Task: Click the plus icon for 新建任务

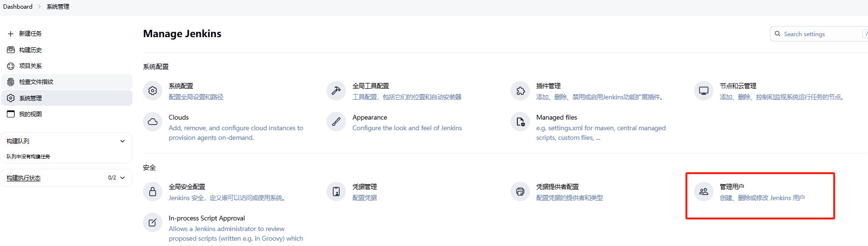Action: 11,34
